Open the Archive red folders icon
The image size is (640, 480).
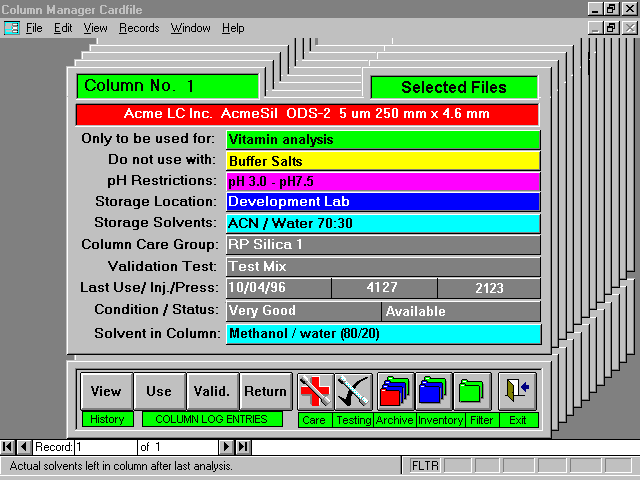click(x=395, y=391)
